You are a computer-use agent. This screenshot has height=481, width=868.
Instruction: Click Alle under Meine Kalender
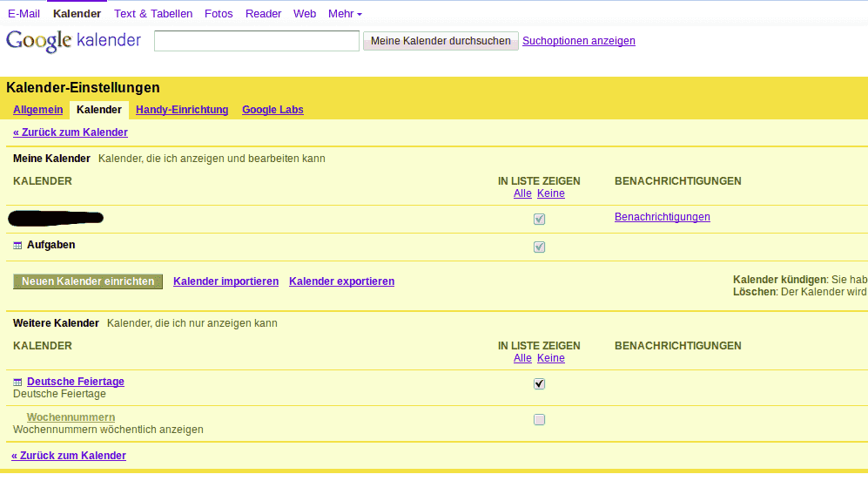coord(522,193)
